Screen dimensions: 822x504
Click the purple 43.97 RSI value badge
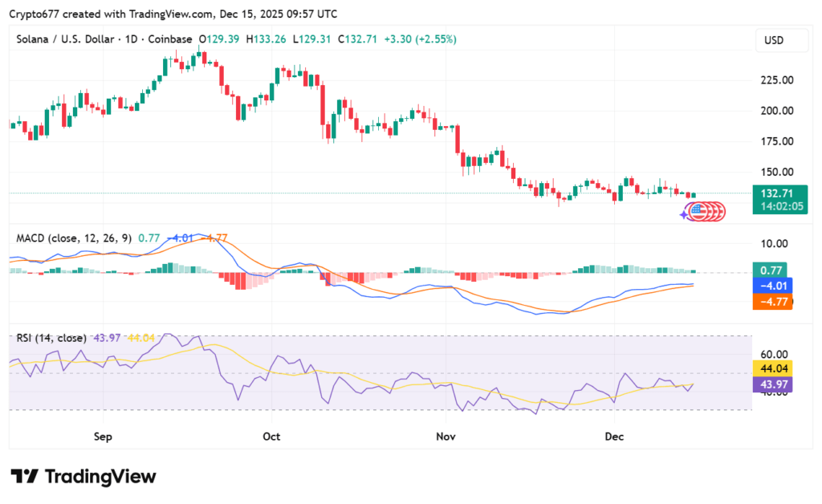(772, 384)
